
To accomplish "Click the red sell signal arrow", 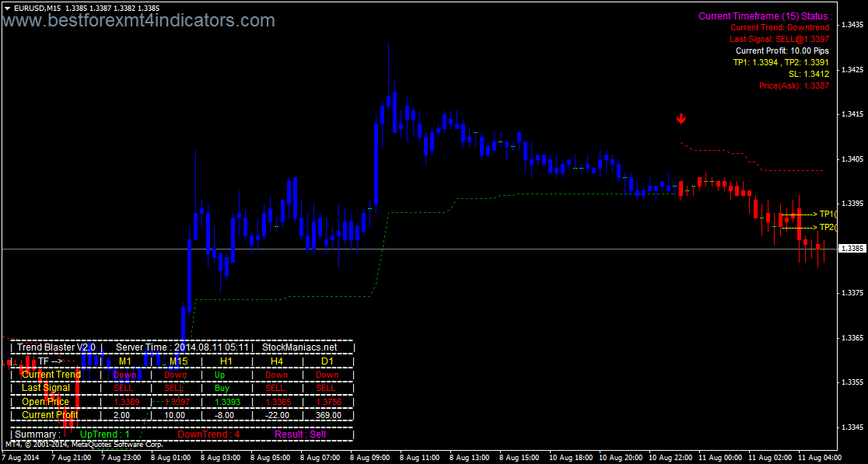I will pyautogui.click(x=681, y=118).
